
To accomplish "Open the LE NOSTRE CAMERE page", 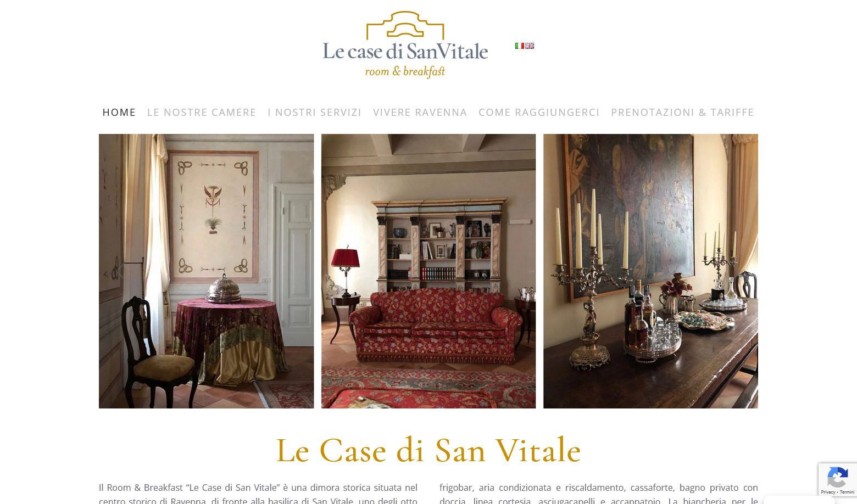I will pos(202,112).
